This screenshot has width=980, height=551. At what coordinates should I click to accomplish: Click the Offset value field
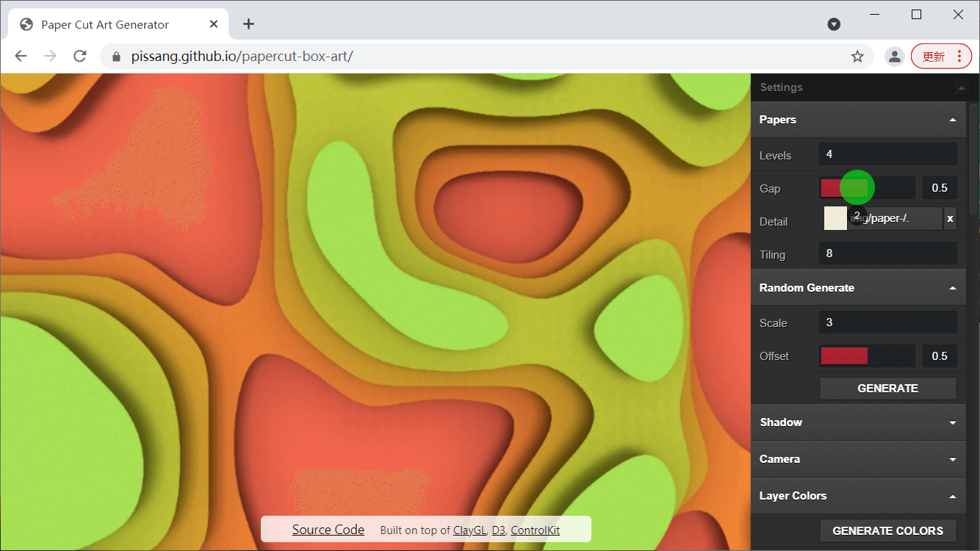pyautogui.click(x=940, y=356)
